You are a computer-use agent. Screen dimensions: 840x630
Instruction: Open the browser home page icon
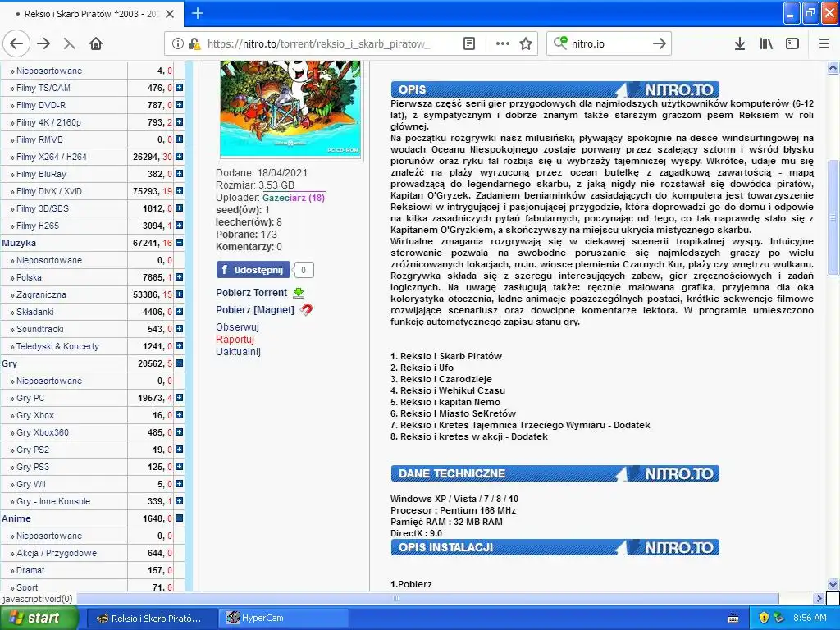[x=96, y=44]
